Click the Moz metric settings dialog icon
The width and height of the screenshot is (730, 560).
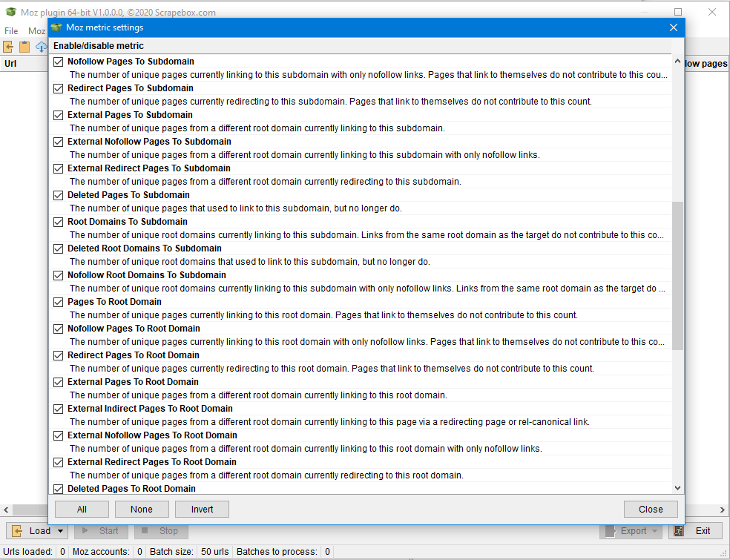click(x=56, y=27)
